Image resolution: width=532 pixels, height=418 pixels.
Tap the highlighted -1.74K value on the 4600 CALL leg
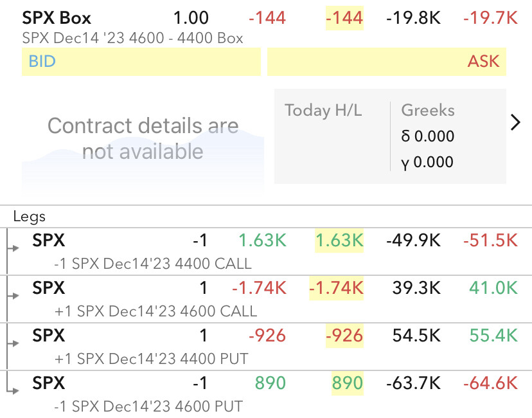pos(336,288)
